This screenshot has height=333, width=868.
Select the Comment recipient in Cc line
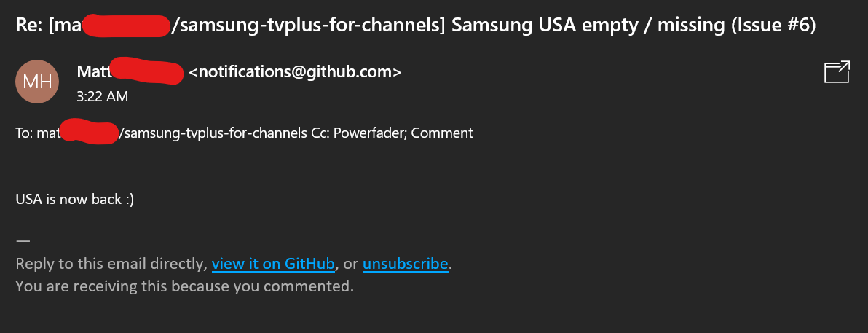442,133
